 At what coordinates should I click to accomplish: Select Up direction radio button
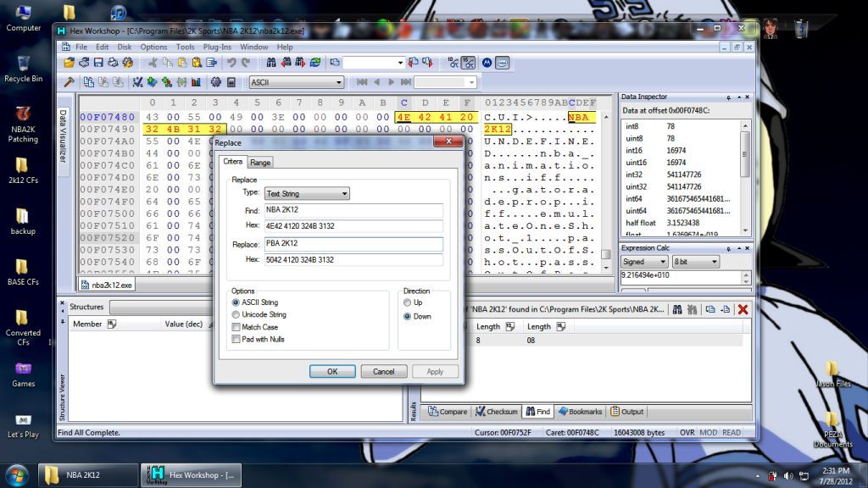[408, 302]
